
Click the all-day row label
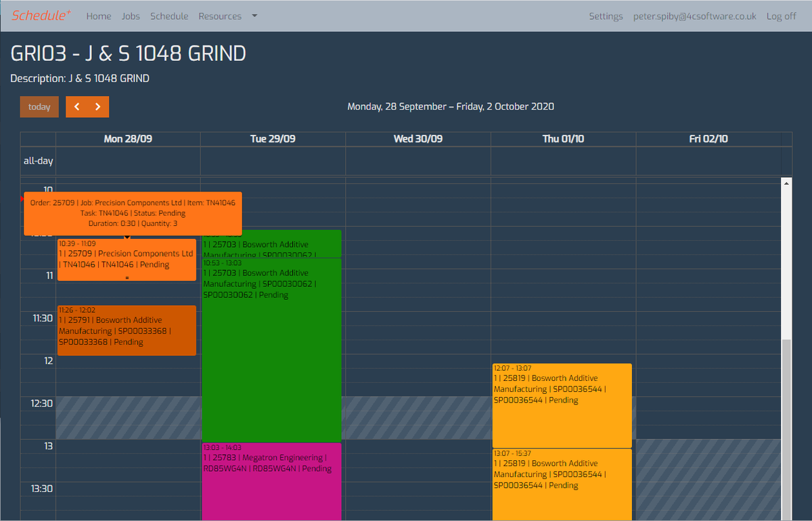38,161
